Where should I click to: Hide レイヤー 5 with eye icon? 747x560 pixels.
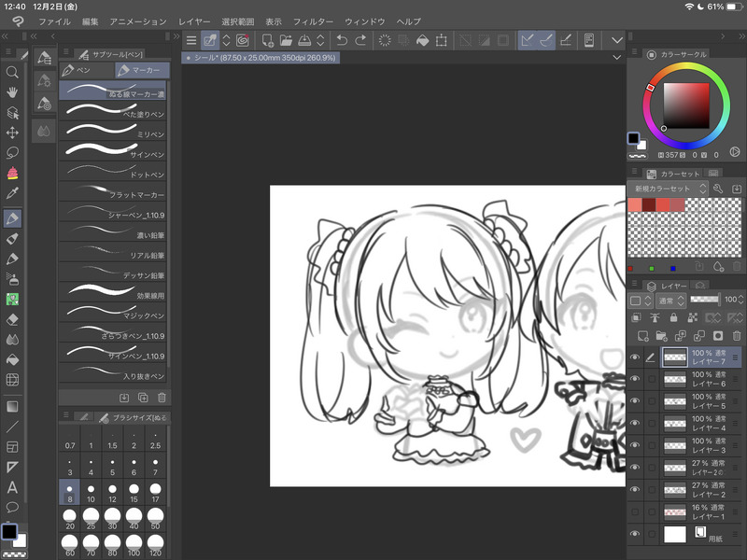pyautogui.click(x=635, y=401)
